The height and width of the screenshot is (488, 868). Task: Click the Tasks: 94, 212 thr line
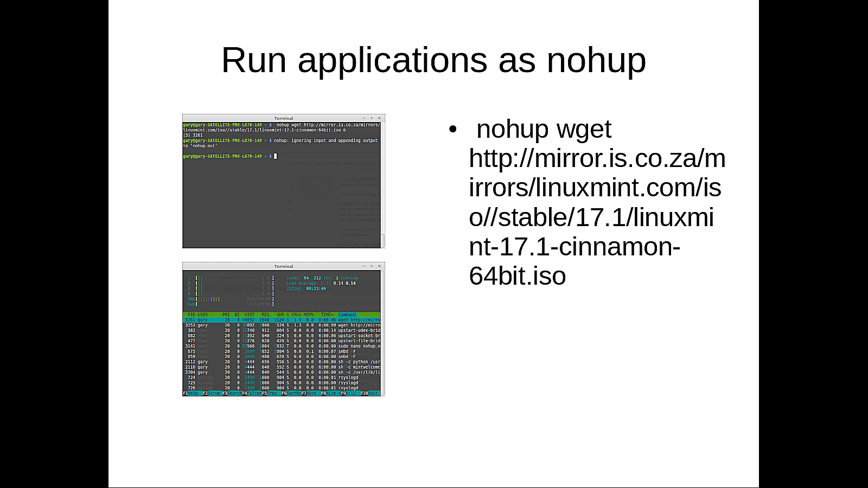(x=322, y=278)
